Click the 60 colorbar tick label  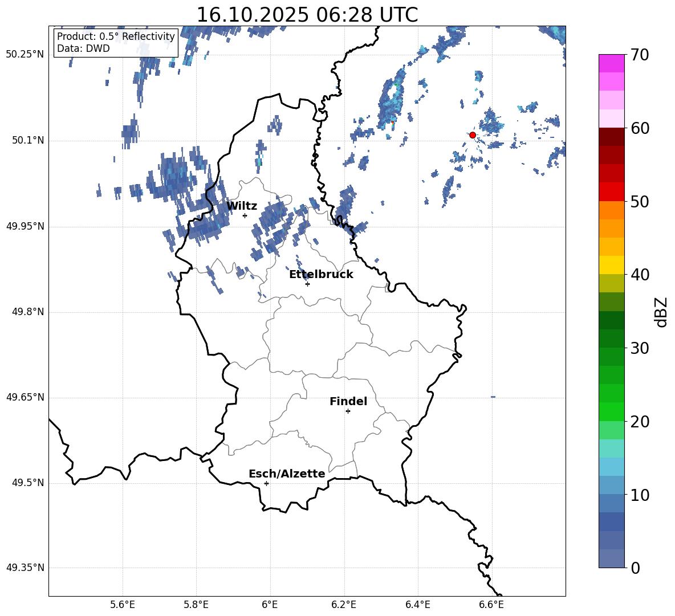(640, 128)
